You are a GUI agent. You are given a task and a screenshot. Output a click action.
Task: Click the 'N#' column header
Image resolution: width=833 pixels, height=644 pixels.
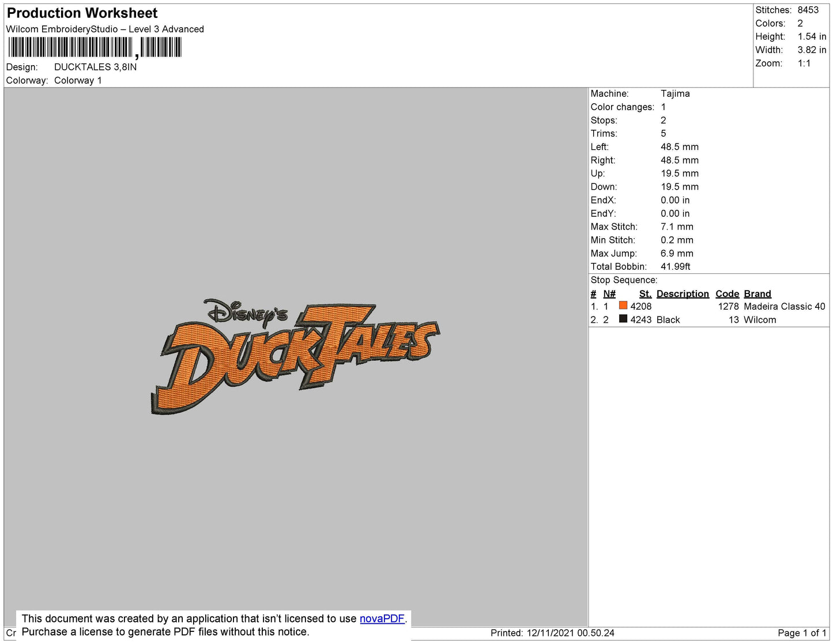(609, 293)
